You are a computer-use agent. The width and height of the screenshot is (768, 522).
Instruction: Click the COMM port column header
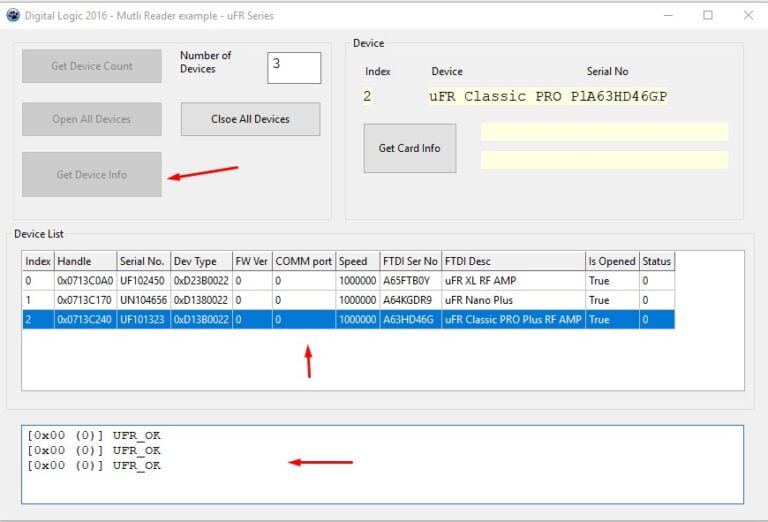304,261
